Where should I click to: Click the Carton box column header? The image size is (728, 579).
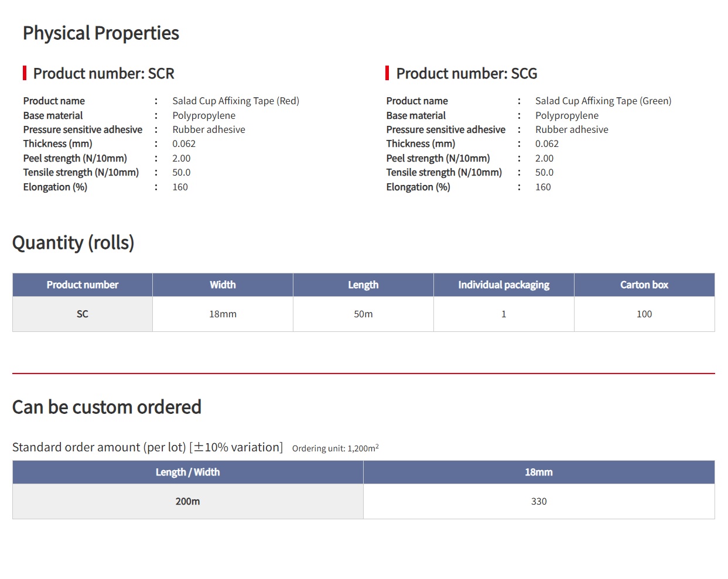tap(644, 285)
